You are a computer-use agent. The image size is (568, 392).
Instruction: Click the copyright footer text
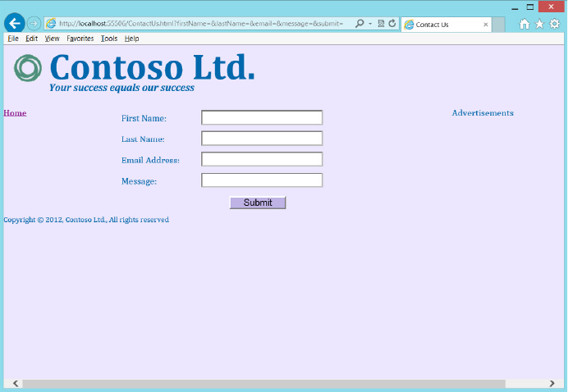pos(86,220)
